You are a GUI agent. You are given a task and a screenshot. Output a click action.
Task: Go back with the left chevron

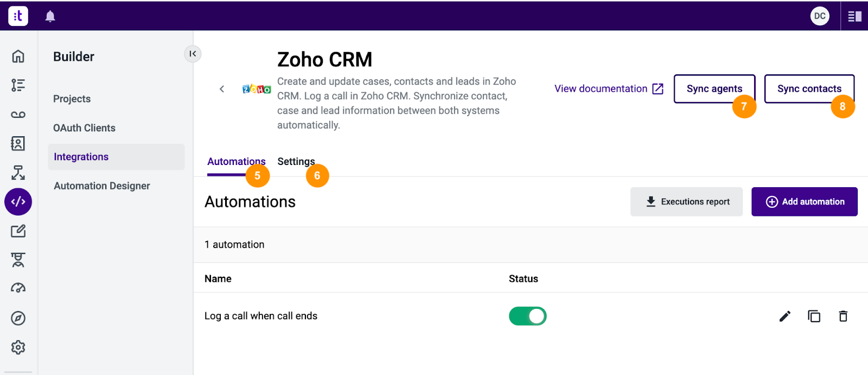[x=222, y=89]
